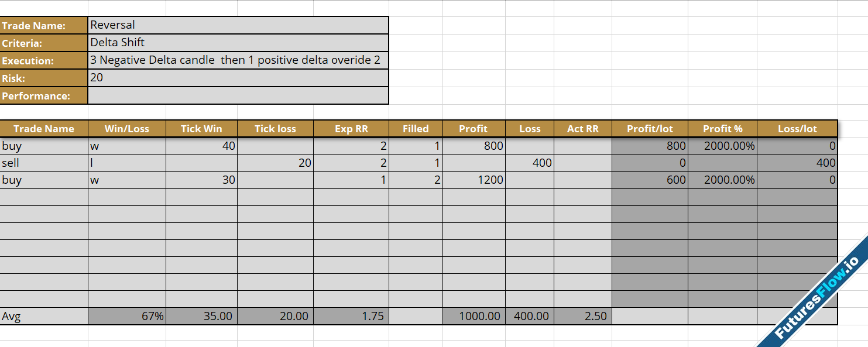868x347 pixels.
Task: Select the Profit/lot cell showing 600
Action: pos(650,180)
